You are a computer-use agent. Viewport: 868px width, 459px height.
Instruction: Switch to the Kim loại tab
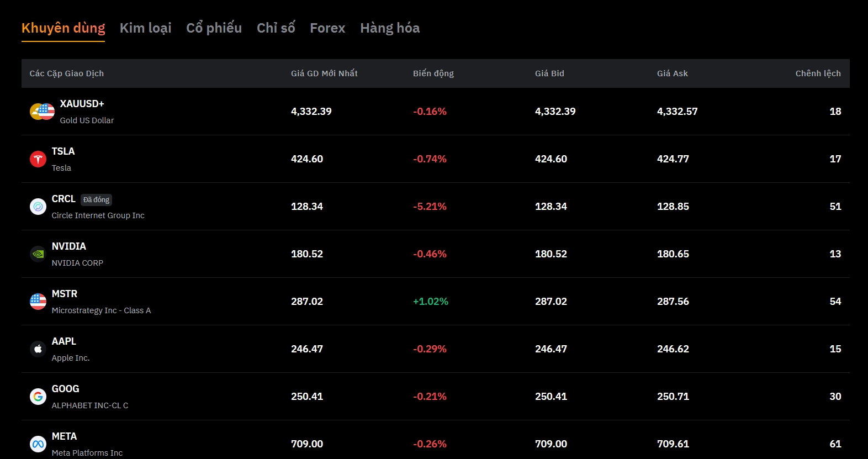(145, 28)
